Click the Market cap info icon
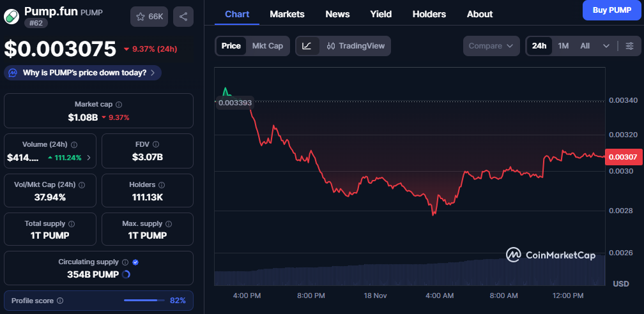The image size is (644, 314). (119, 104)
